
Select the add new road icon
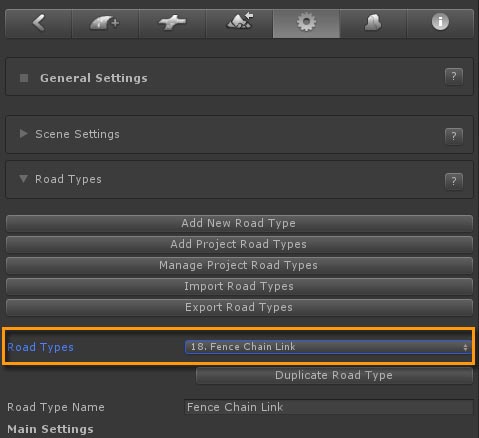(105, 23)
